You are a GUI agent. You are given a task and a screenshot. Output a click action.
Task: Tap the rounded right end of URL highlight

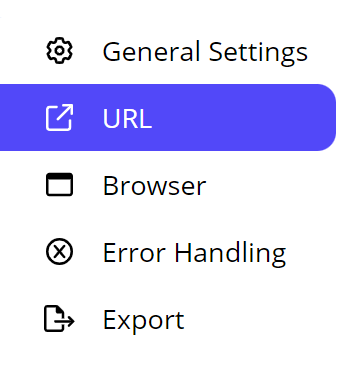pyautogui.click(x=325, y=118)
